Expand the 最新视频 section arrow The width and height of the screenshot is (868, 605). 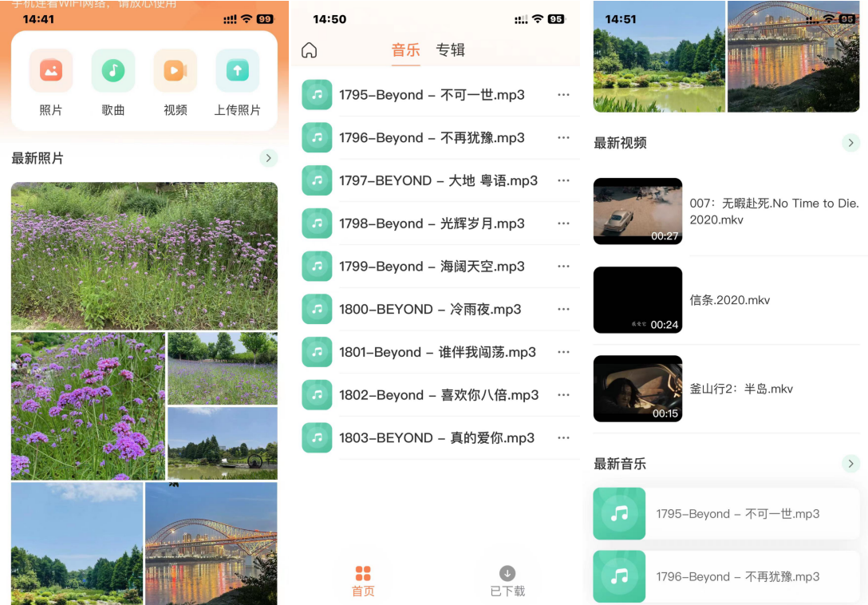[x=850, y=143]
